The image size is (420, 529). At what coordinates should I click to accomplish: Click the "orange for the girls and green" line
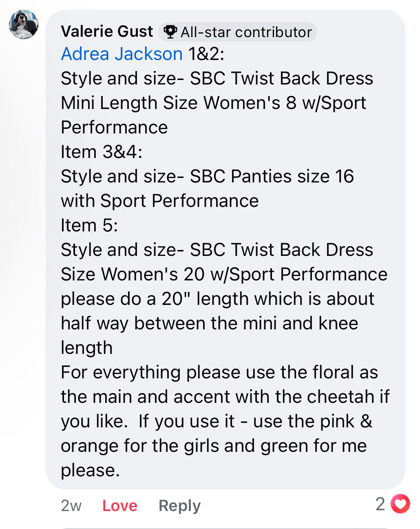point(214,446)
